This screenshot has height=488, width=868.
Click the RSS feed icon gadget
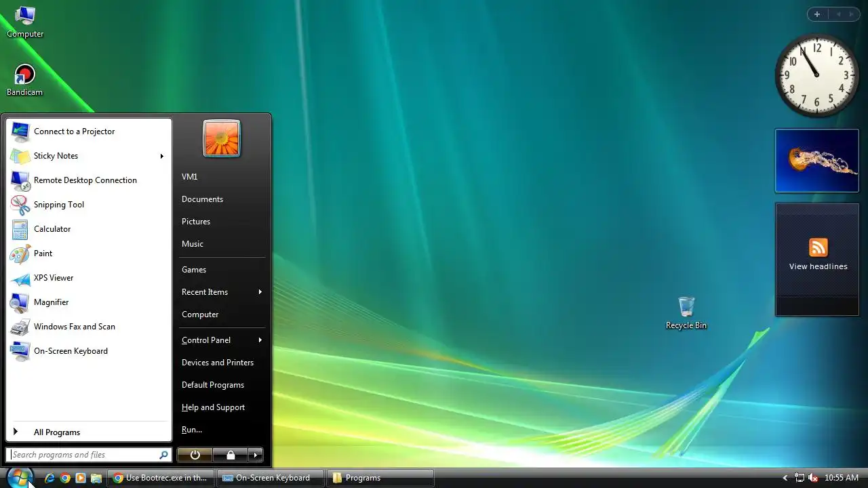coord(818,247)
